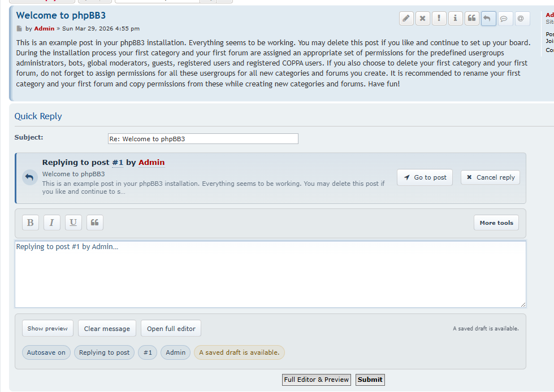554x392 pixels.
Task: Click the Subject input field
Action: (203, 139)
